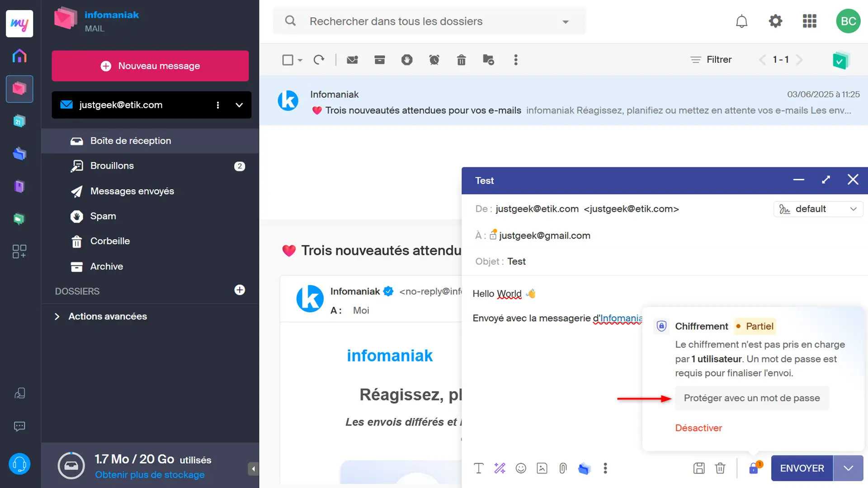This screenshot has width=868, height=488.
Task: Save the draft with disk icon
Action: (699, 468)
